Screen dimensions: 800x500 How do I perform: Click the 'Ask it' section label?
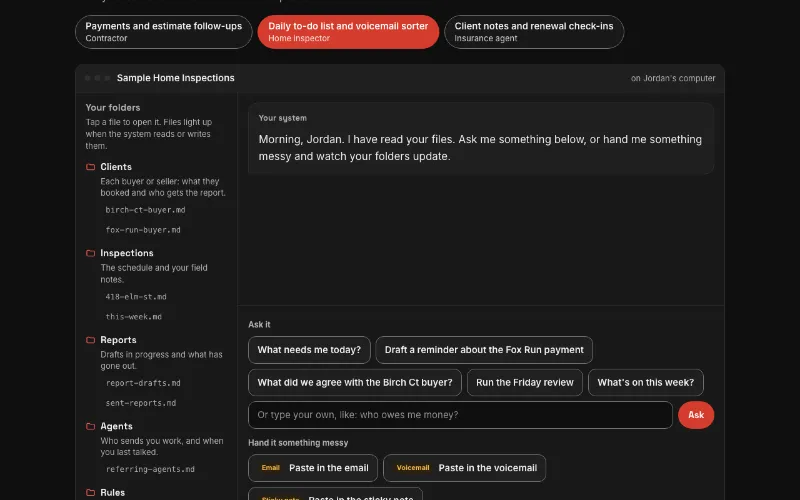(259, 324)
